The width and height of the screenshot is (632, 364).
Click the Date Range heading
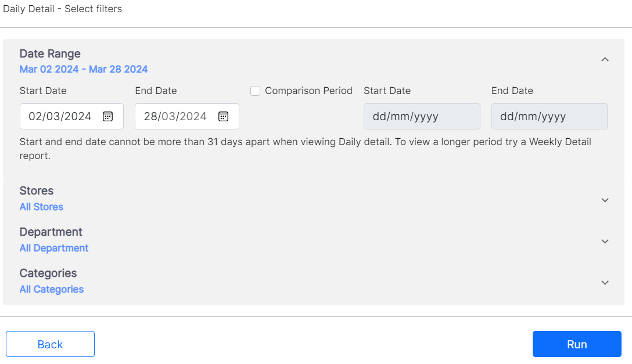pos(50,53)
